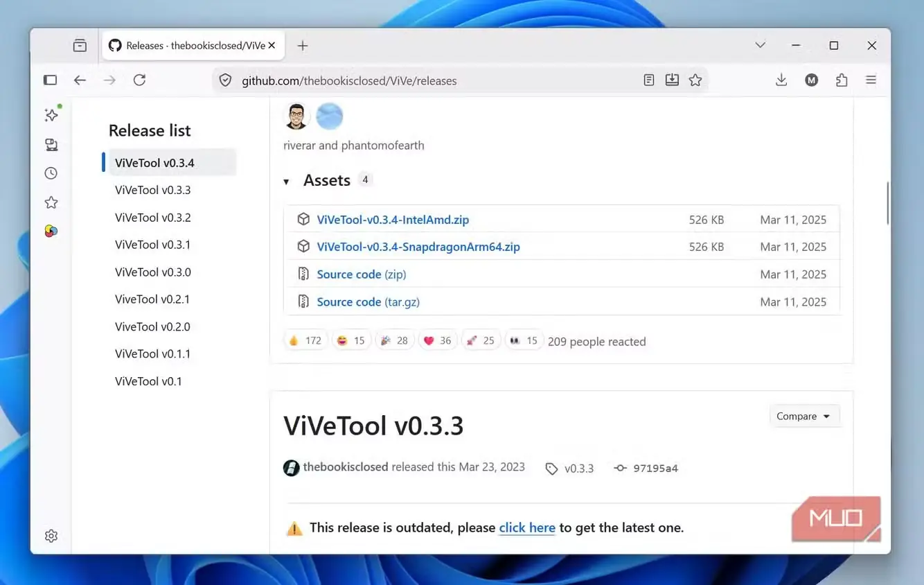Toggle eyes reaction with count 15

524,340
